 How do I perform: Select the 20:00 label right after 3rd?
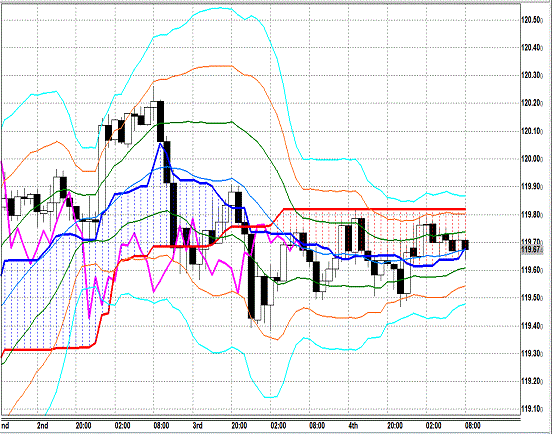(239, 426)
